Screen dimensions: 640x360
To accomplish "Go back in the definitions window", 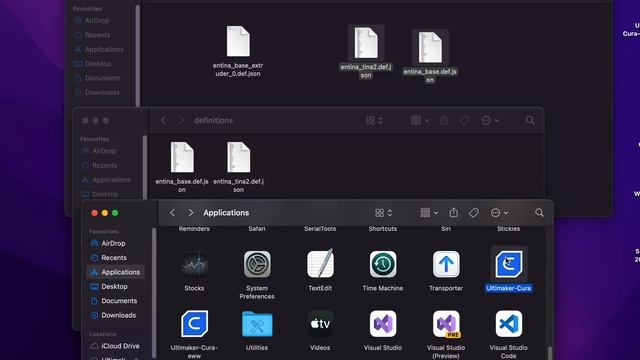I will point(163,120).
